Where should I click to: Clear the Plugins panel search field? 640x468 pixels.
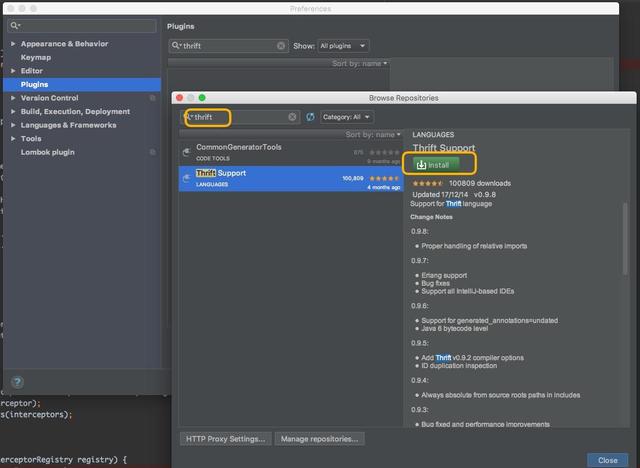click(281, 46)
